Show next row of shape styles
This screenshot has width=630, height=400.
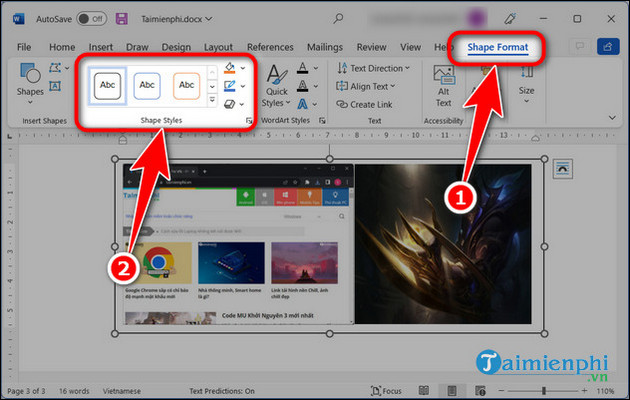(212, 86)
